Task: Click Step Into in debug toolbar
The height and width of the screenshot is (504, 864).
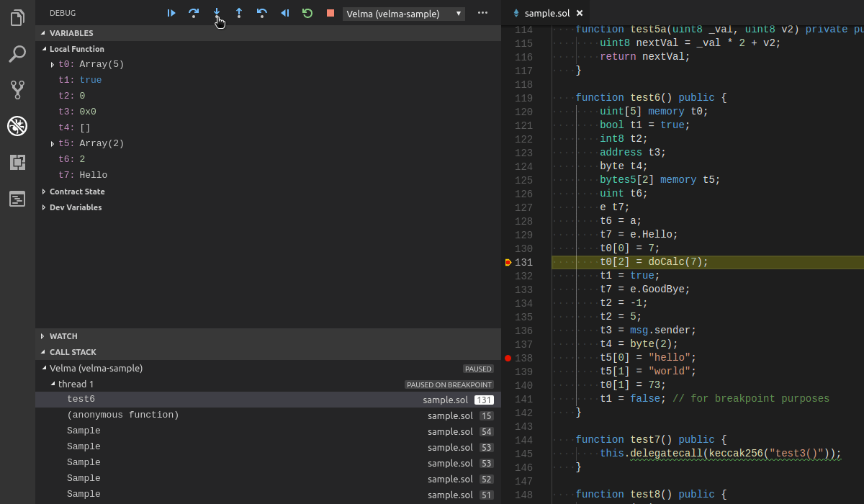Action: point(217,12)
